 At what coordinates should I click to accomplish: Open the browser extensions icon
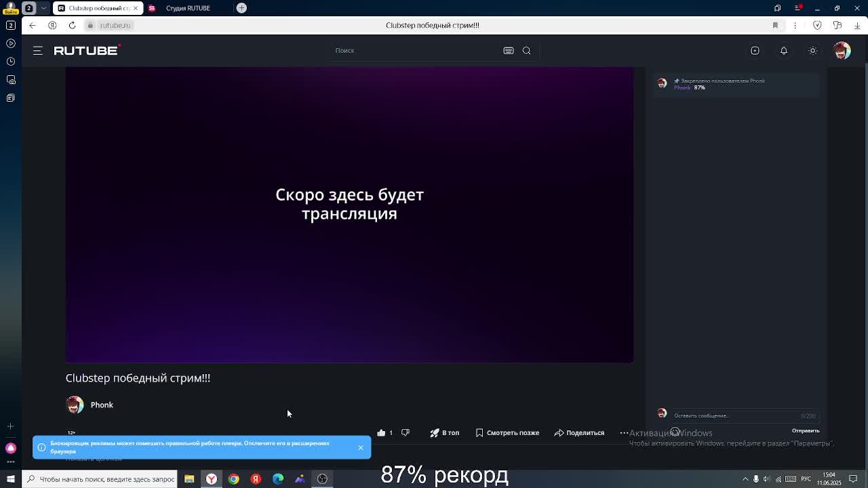coord(837,25)
